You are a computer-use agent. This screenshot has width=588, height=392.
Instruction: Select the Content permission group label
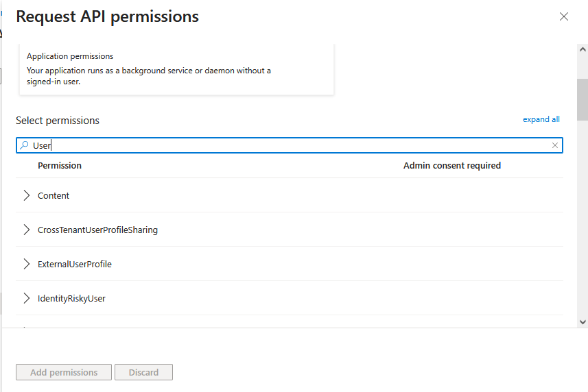(x=54, y=196)
